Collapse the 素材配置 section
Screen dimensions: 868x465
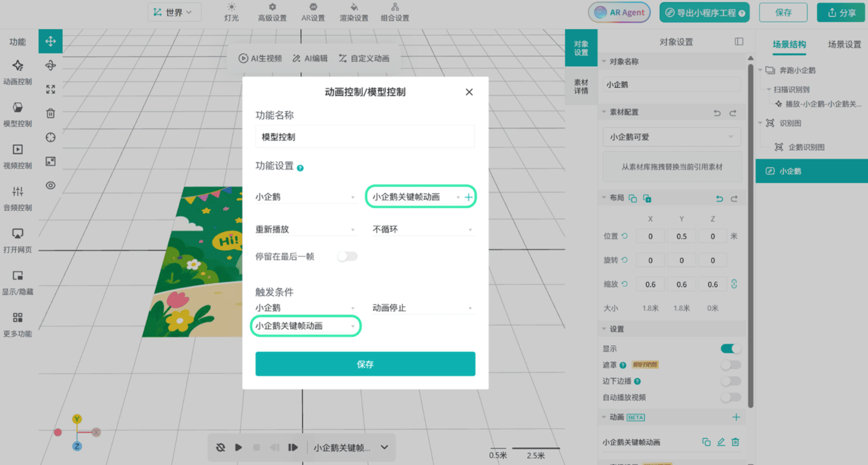tap(604, 112)
